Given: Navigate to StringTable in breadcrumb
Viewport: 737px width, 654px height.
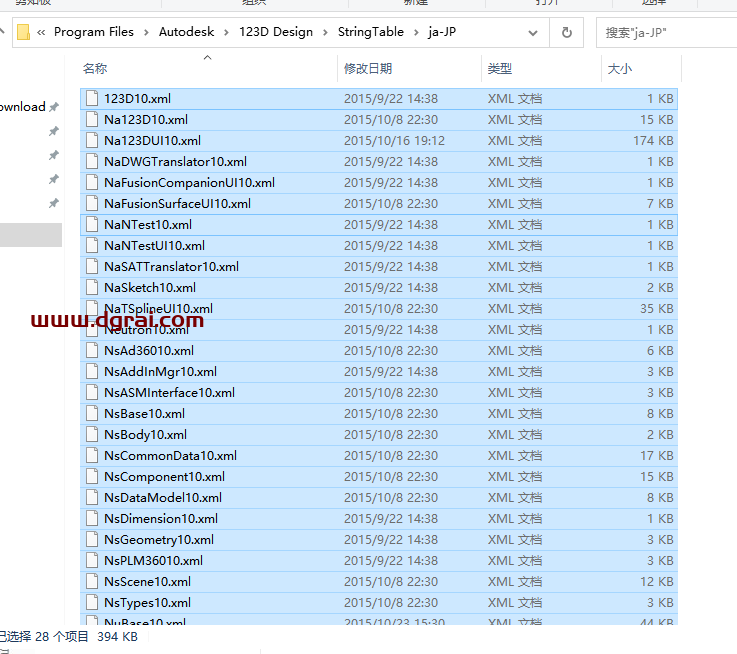Looking at the screenshot, I should [370, 32].
